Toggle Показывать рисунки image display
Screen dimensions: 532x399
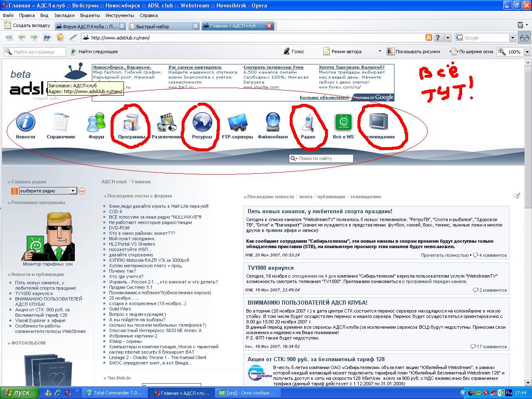point(413,52)
